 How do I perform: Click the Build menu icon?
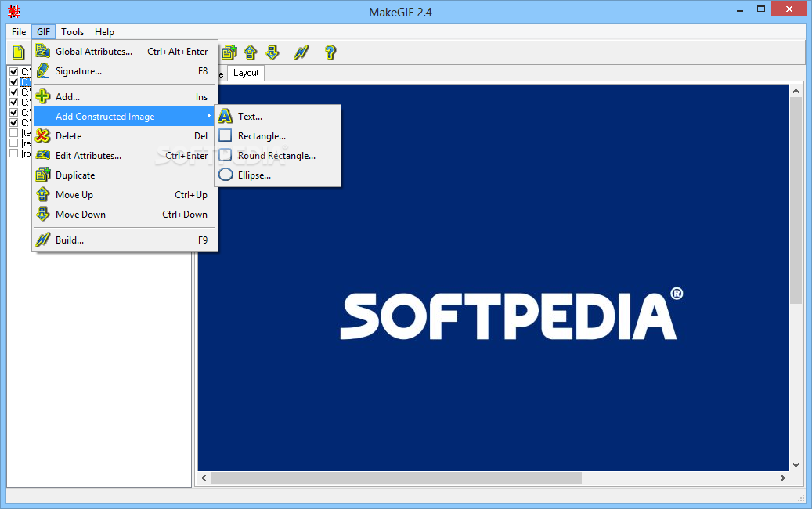tap(42, 240)
